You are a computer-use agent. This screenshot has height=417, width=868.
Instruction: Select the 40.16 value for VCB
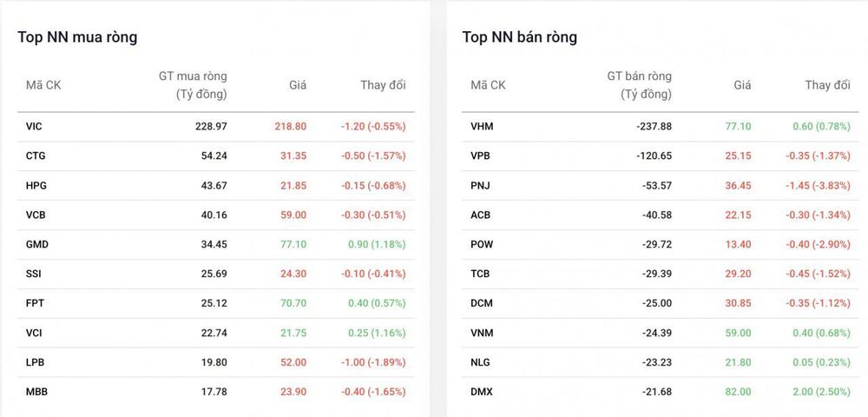214,215
